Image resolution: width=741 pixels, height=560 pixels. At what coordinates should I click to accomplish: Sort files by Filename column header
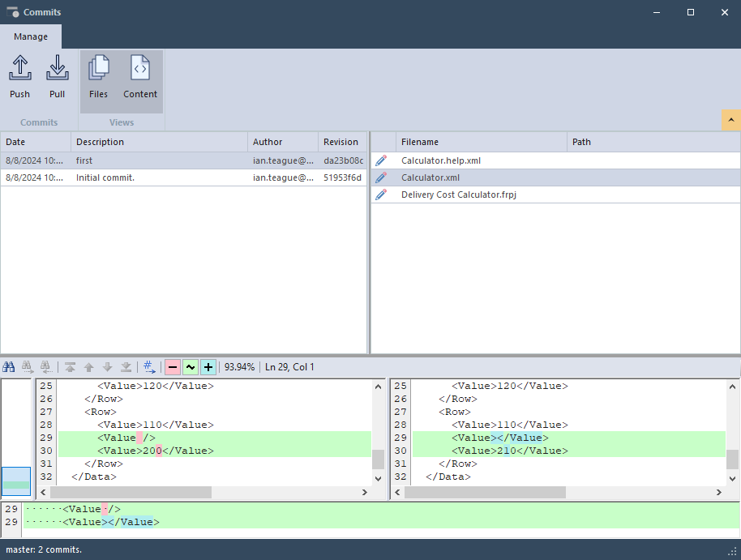pyautogui.click(x=481, y=142)
